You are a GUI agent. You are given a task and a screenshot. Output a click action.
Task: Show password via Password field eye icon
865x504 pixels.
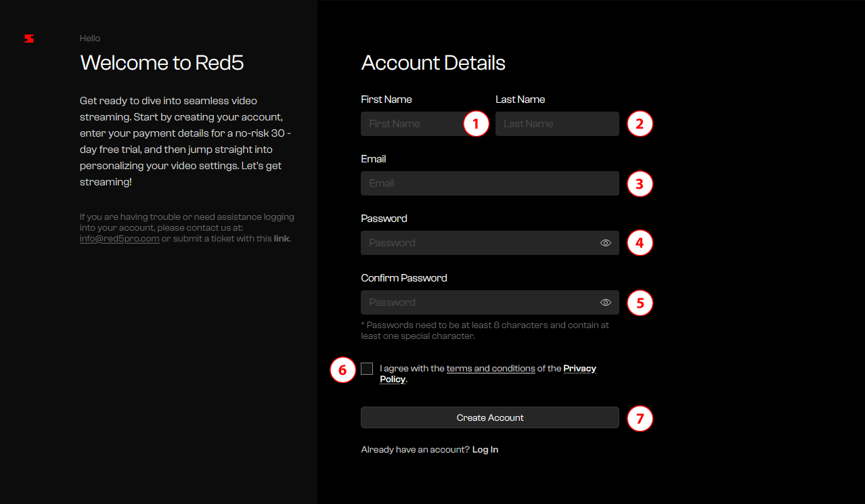click(606, 243)
